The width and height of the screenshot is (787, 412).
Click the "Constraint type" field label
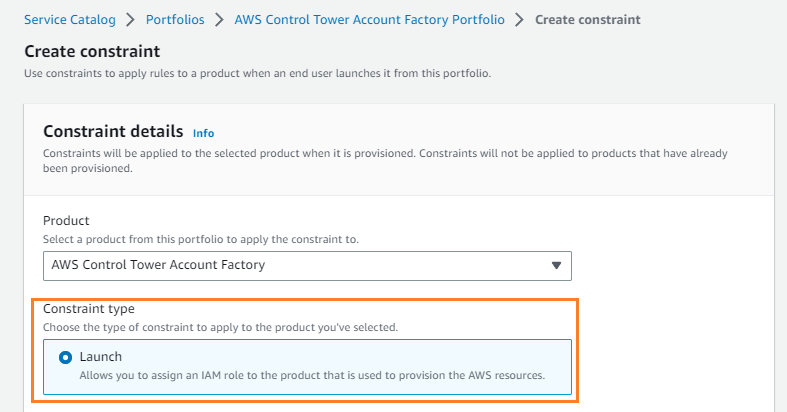pos(89,309)
